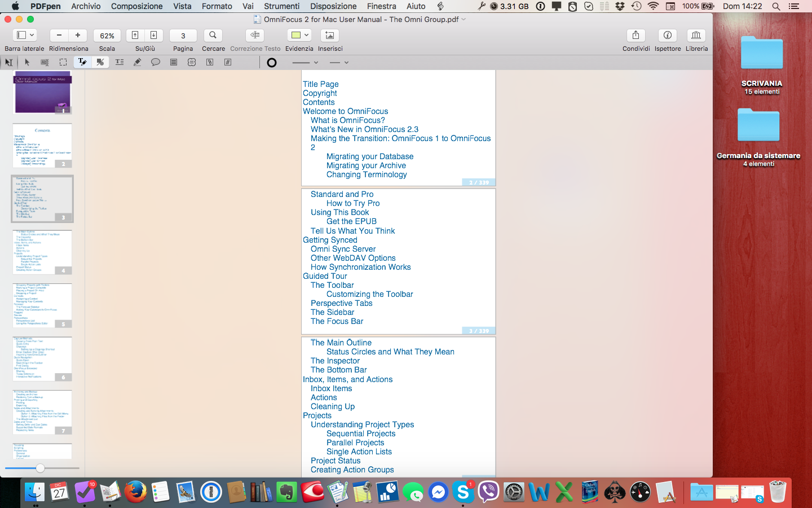Go to 'Inbox, Items, and Actions' link
812x508 pixels.
[347, 379]
